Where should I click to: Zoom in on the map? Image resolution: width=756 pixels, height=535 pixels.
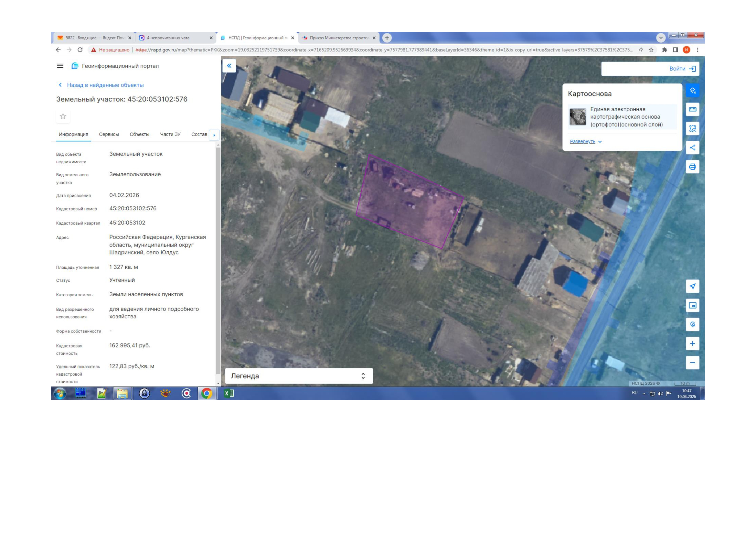692,344
